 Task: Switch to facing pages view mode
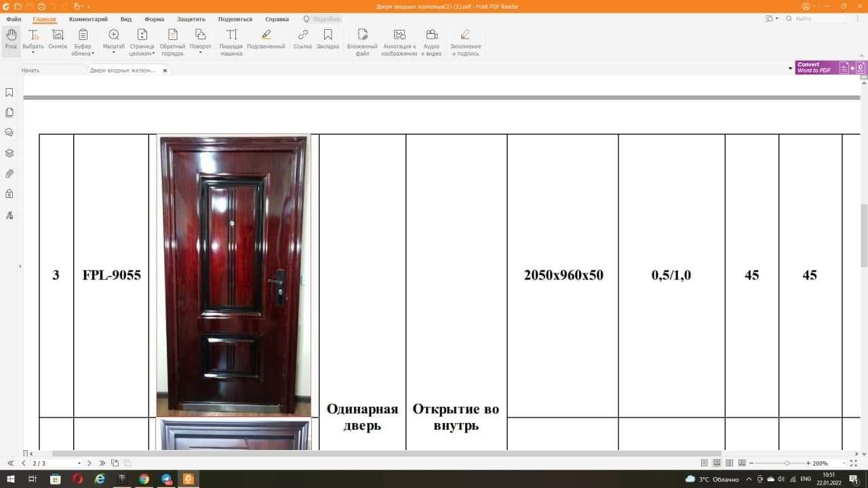729,463
